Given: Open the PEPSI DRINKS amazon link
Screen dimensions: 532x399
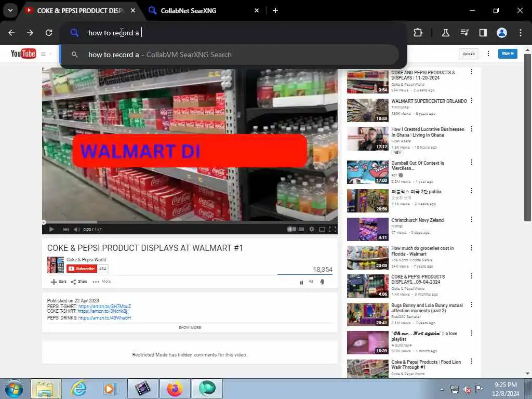Looking at the screenshot, I should [104, 318].
